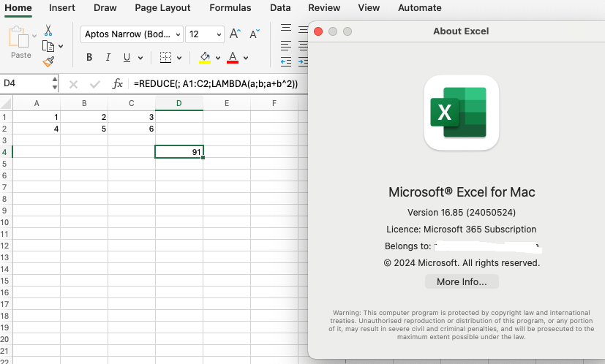The image size is (605, 364).
Task: Select column C header
Action: (132, 103)
